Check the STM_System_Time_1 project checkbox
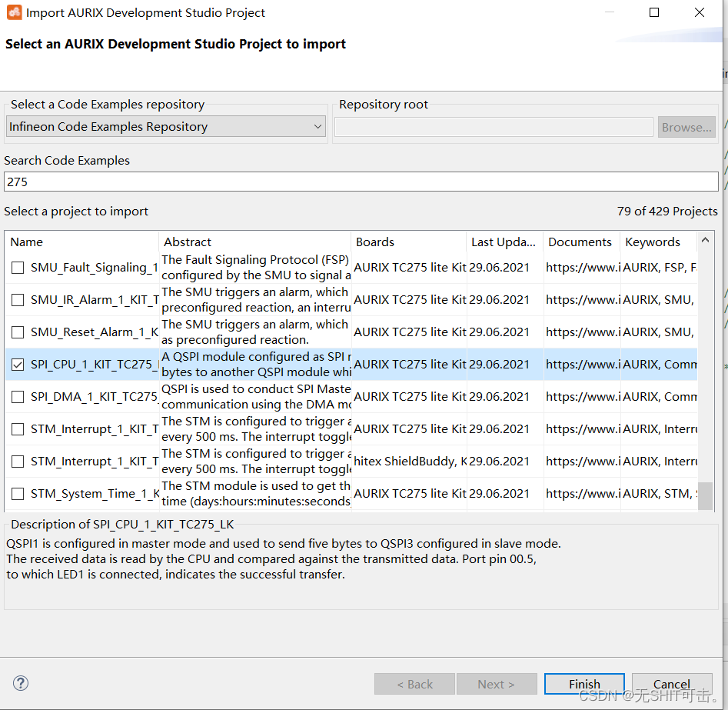 pyautogui.click(x=18, y=494)
